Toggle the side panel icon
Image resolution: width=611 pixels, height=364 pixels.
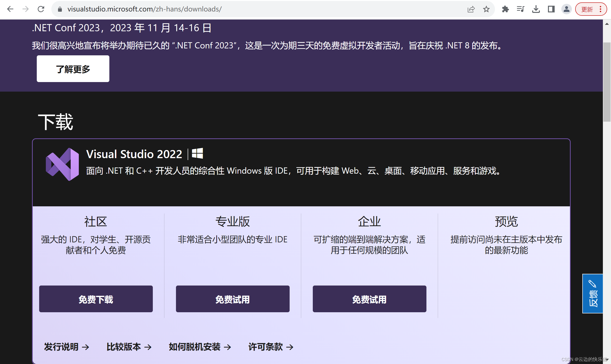[551, 9]
